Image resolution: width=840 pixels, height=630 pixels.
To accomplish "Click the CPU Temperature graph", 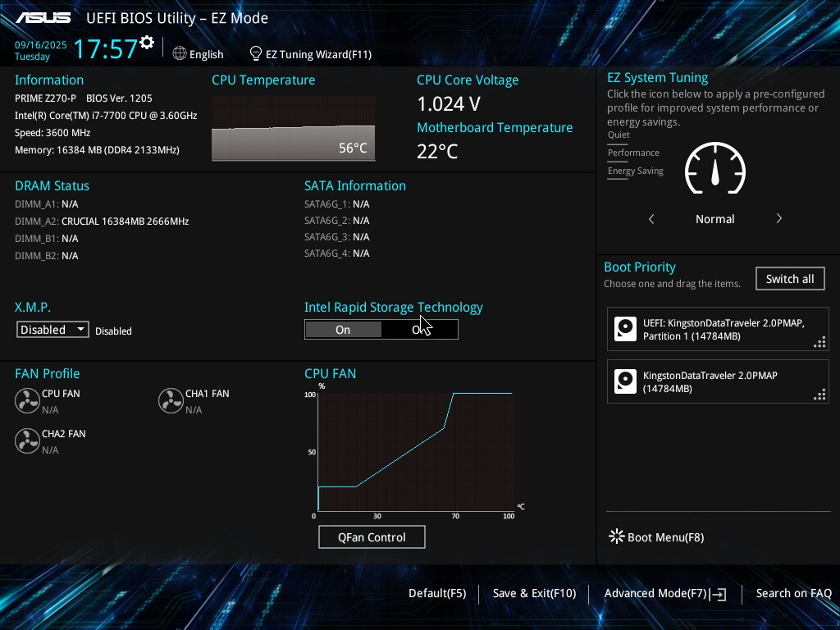I will pyautogui.click(x=293, y=128).
